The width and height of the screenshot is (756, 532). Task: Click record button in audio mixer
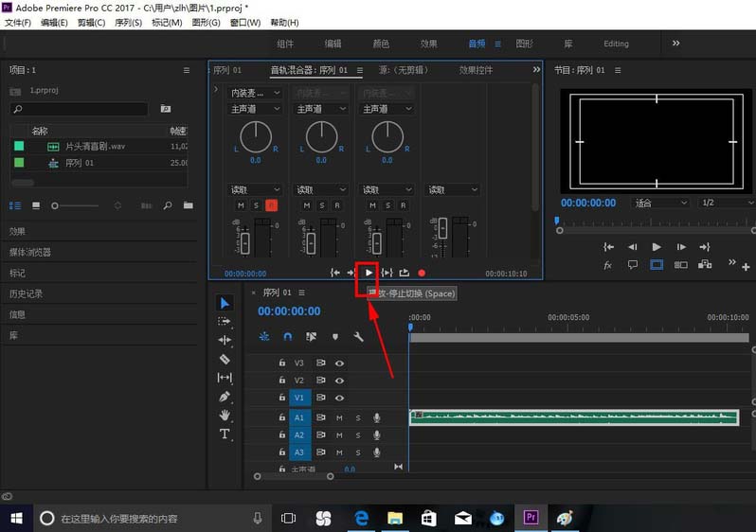[x=422, y=273]
